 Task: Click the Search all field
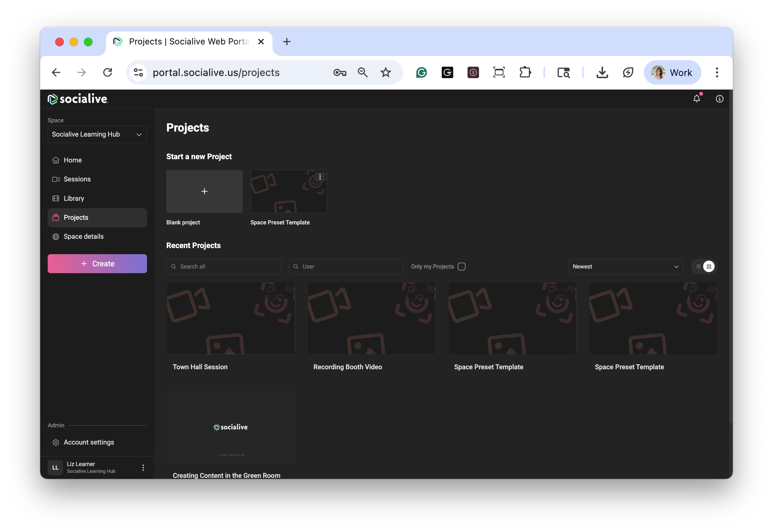coord(224,266)
